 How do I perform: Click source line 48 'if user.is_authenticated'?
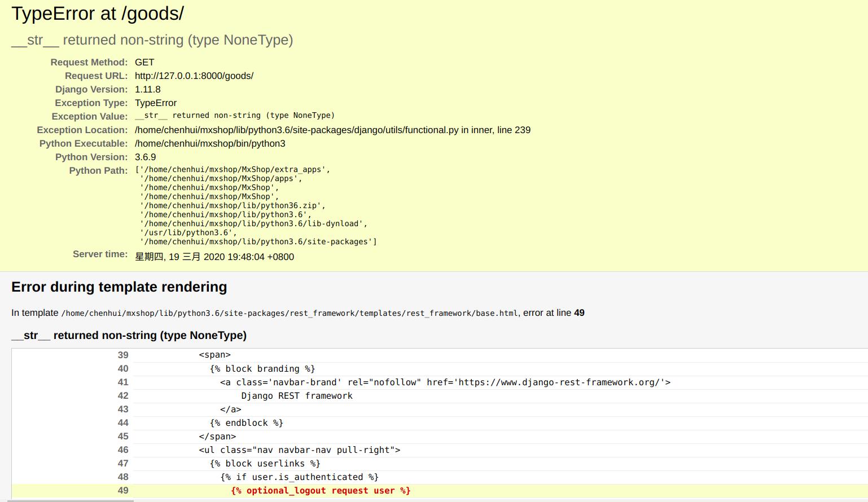299,477
